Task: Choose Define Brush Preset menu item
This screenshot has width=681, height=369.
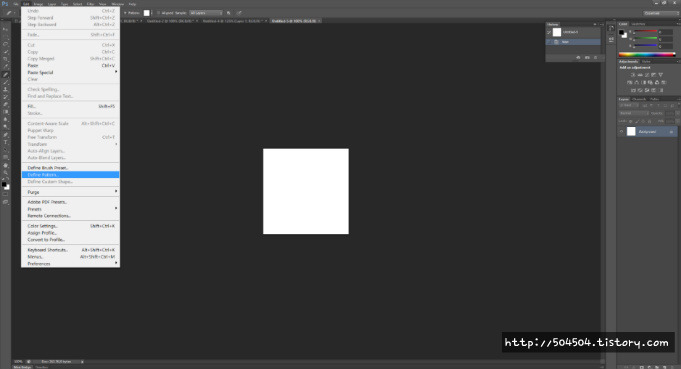Action: click(x=70, y=168)
